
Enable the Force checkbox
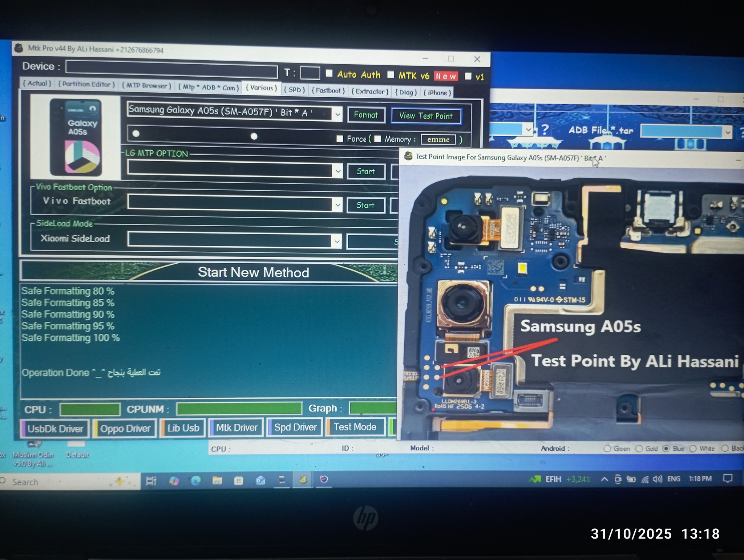pyautogui.click(x=340, y=138)
